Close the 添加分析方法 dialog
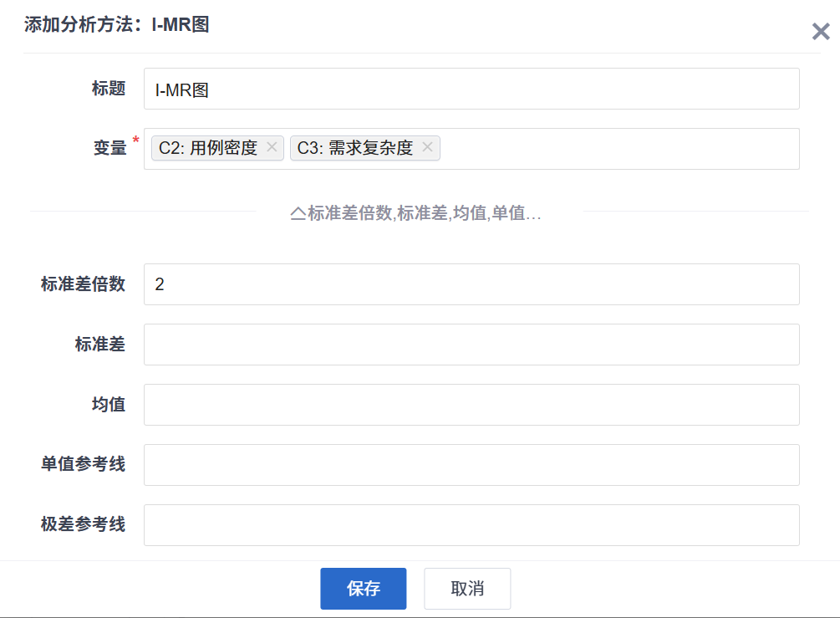 820,32
